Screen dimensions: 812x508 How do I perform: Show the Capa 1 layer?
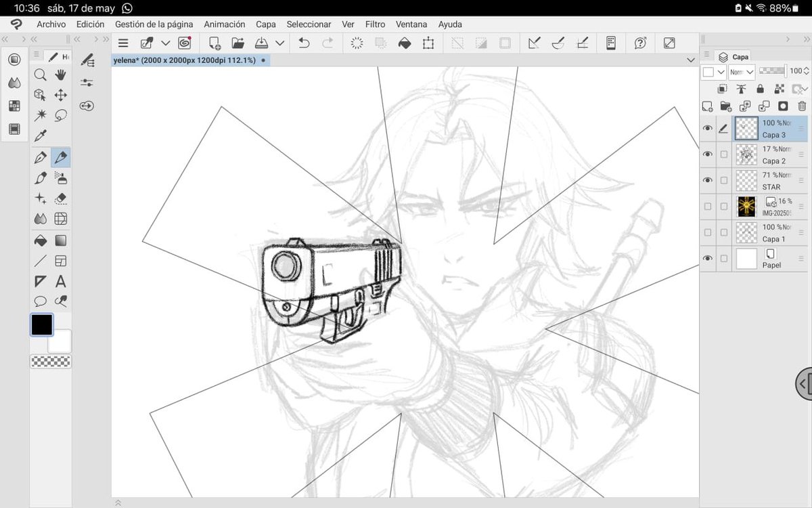tap(708, 232)
